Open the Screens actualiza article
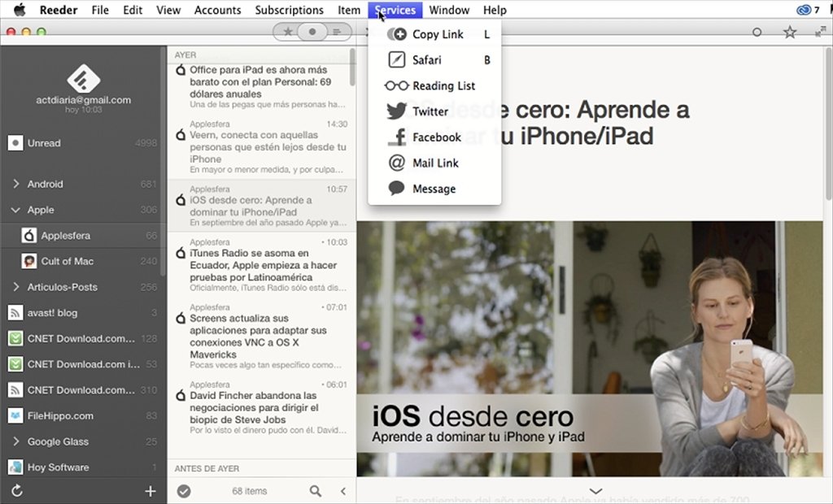Screen dimensions: 833x504 coord(262,336)
